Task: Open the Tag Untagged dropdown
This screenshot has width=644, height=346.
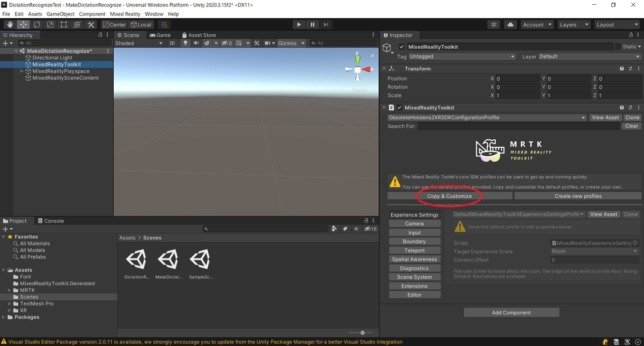Action: click(462, 56)
